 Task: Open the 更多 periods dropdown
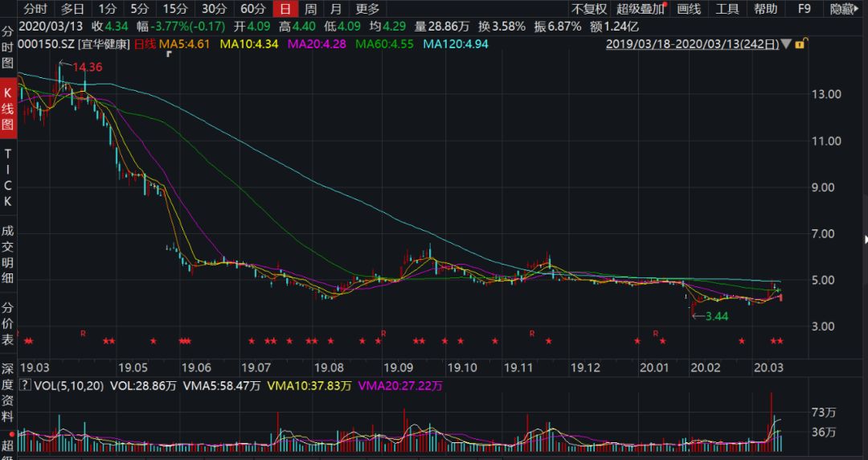point(367,10)
